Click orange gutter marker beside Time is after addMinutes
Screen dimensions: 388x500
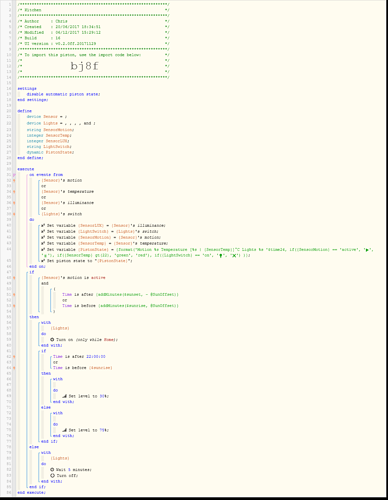[x=14, y=295]
